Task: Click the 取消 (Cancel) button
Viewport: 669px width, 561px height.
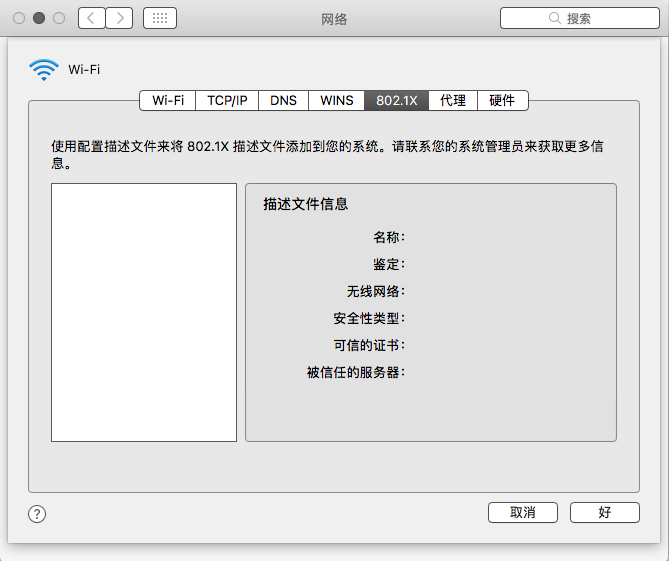Action: pos(522,512)
